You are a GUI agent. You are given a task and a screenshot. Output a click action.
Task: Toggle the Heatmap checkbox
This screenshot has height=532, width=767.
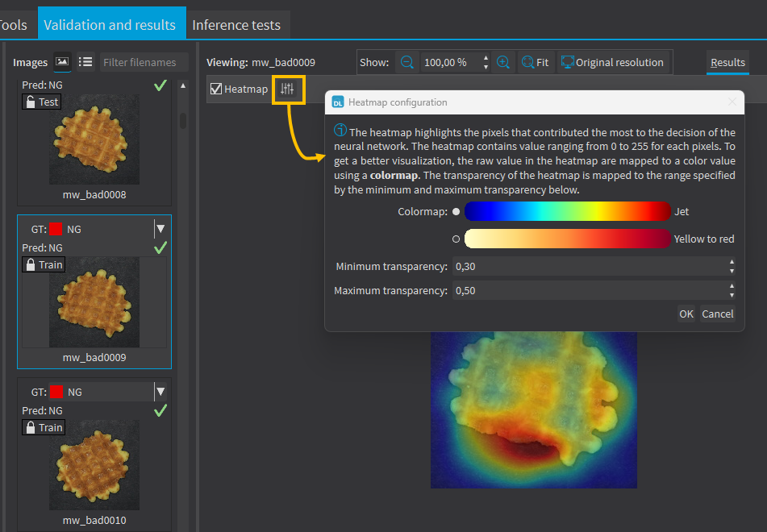coord(216,89)
